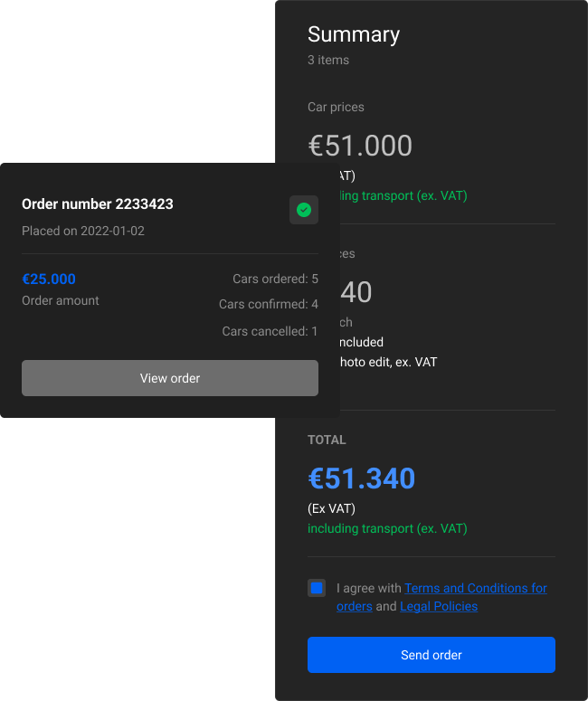Open Terms and Conditions for orders link

[x=475, y=588]
